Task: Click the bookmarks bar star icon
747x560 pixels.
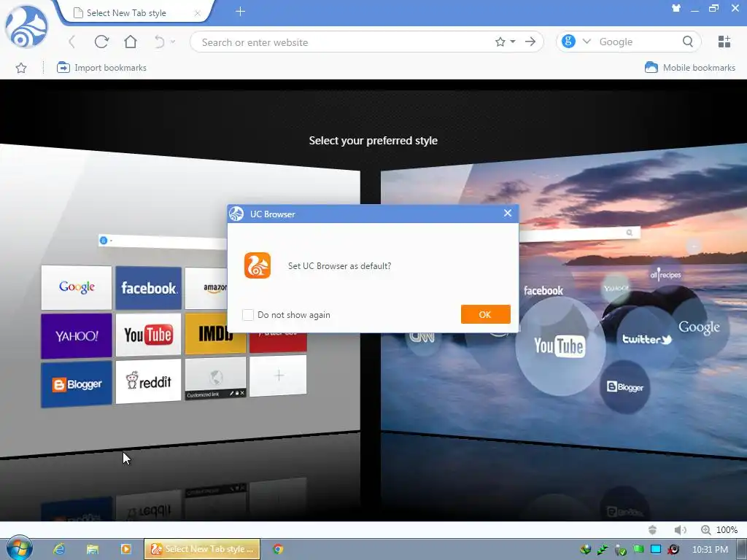Action: point(21,68)
